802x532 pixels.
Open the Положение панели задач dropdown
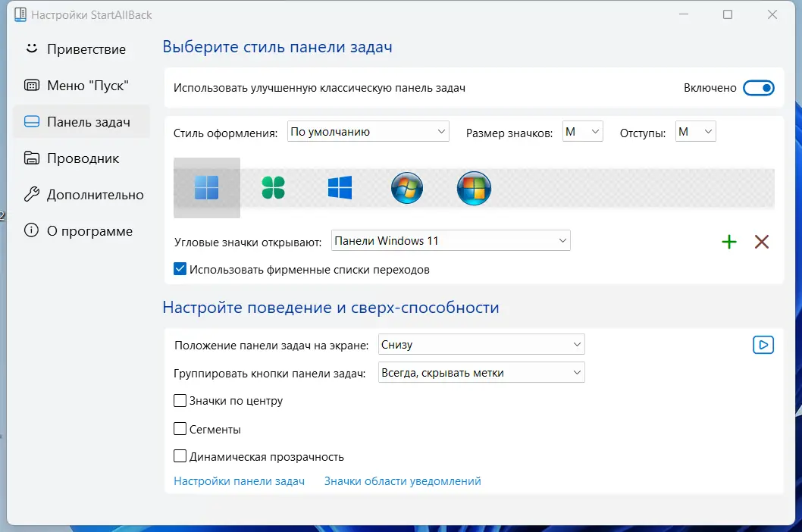(481, 344)
